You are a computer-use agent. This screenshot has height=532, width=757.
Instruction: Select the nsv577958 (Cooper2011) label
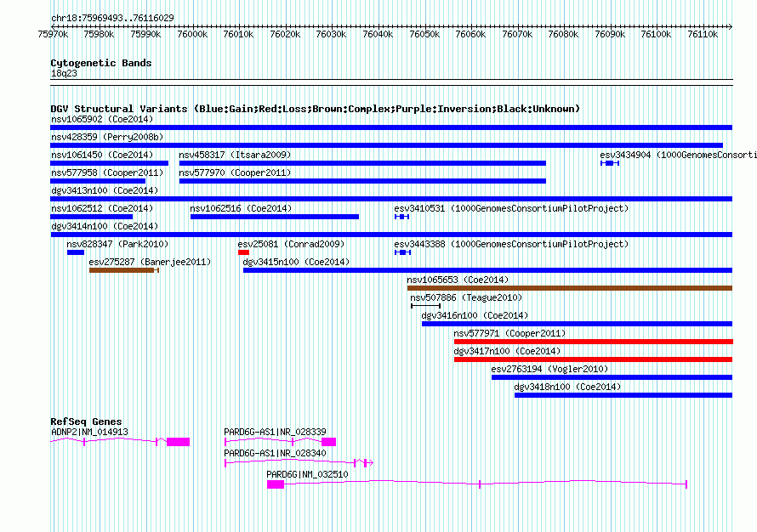coord(107,173)
